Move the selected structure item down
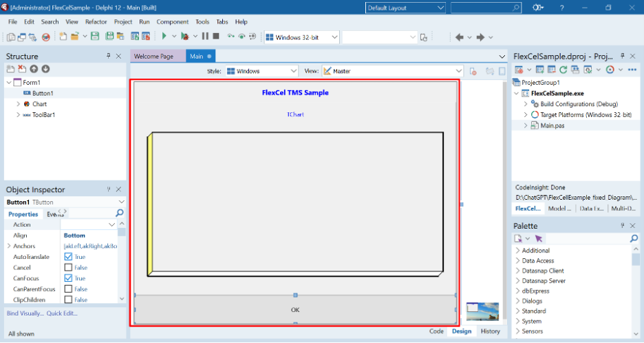This screenshot has height=343, width=644. pos(45,69)
